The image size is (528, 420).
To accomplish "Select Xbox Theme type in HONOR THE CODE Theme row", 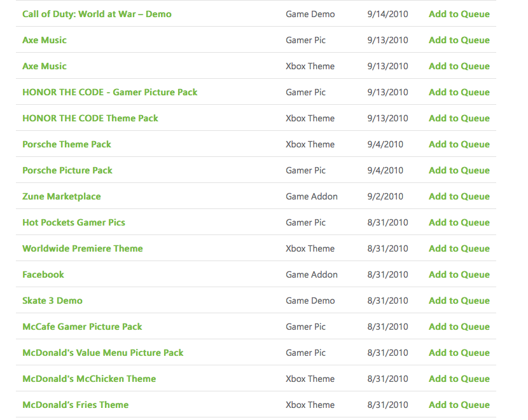I will click(310, 118).
